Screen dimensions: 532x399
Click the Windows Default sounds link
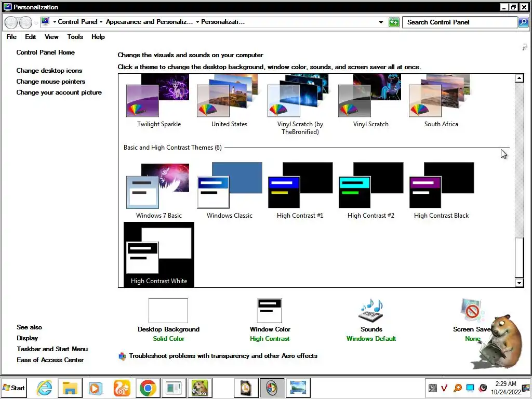[371, 339]
